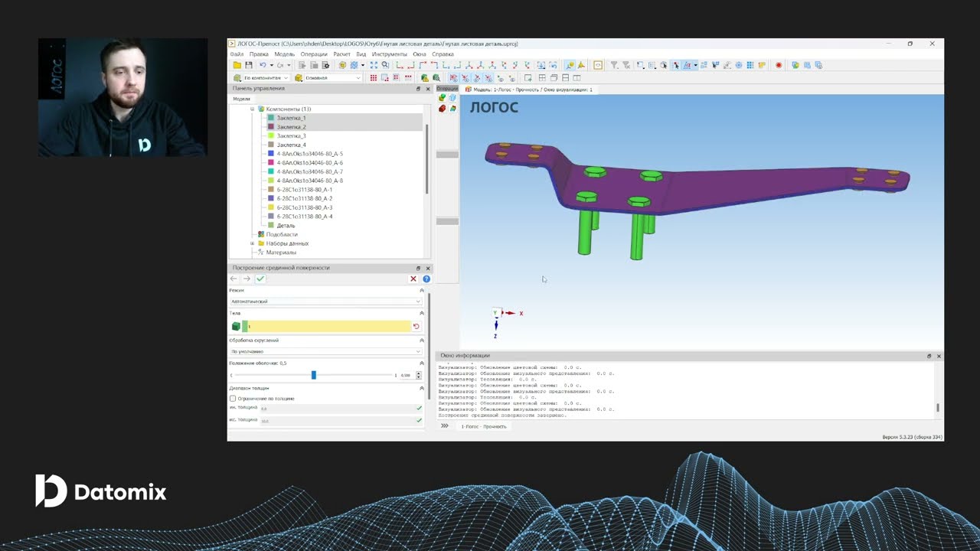
Task: Select "Подобласти" in the model tree
Action: [x=282, y=234]
